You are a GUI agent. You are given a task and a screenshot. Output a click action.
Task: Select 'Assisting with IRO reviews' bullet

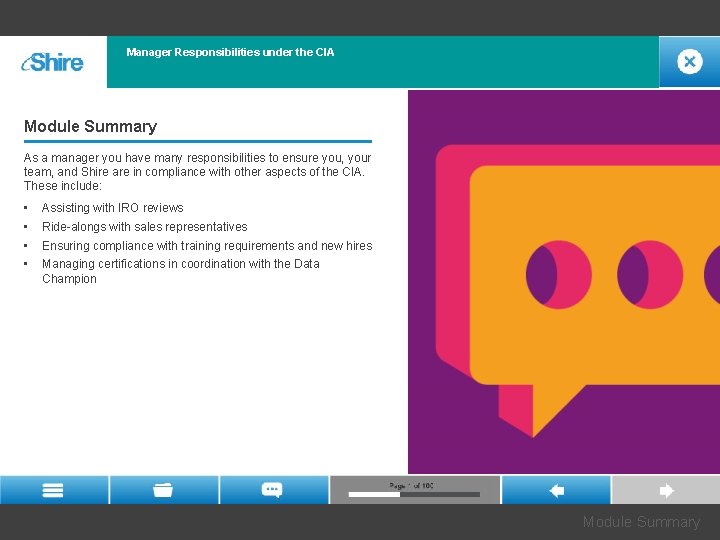(x=112, y=208)
